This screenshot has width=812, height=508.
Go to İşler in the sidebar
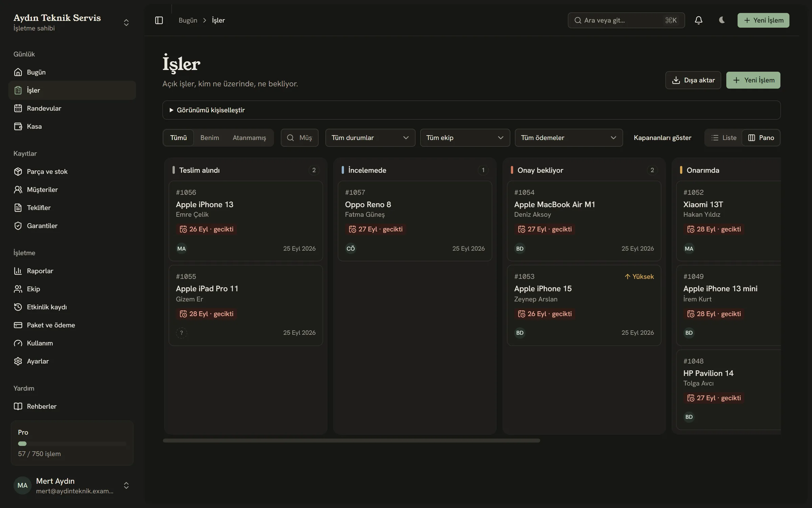pos(72,90)
